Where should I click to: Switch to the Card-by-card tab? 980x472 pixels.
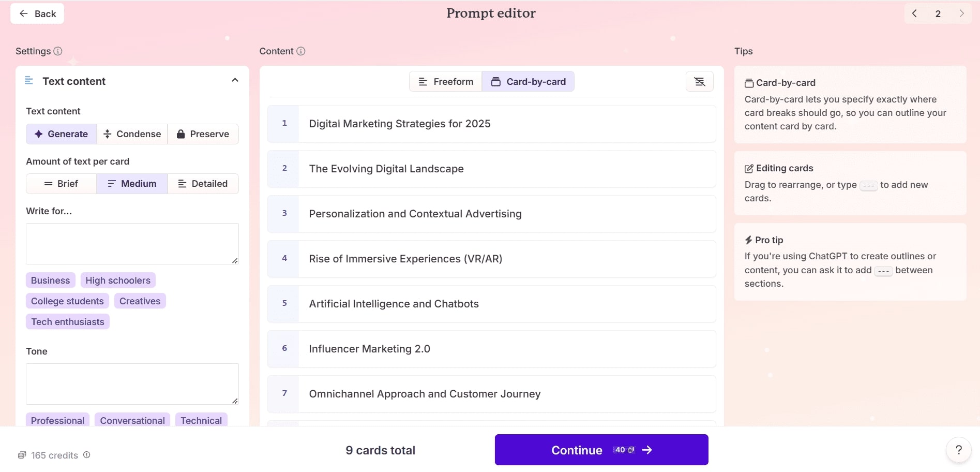pyautogui.click(x=528, y=81)
